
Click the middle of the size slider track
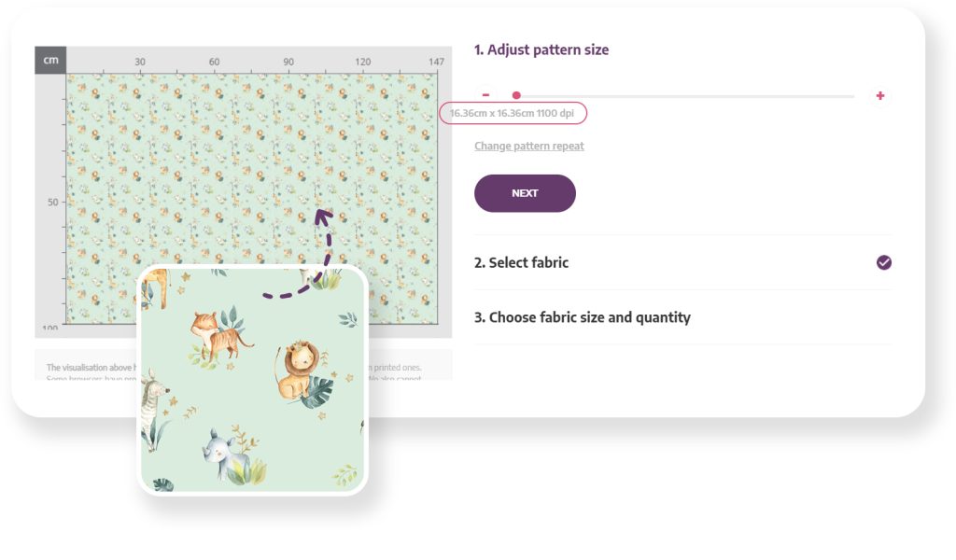(x=682, y=96)
